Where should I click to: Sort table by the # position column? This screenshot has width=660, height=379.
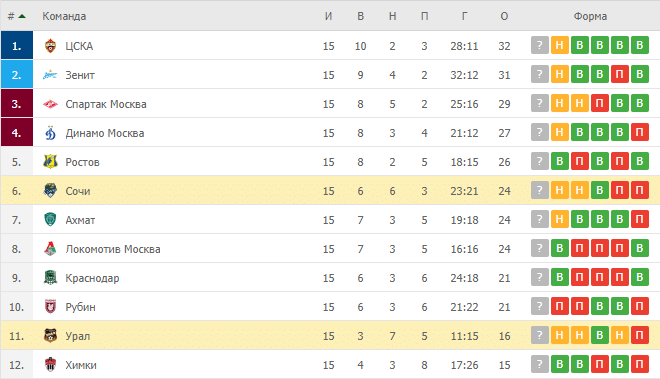[x=17, y=16]
